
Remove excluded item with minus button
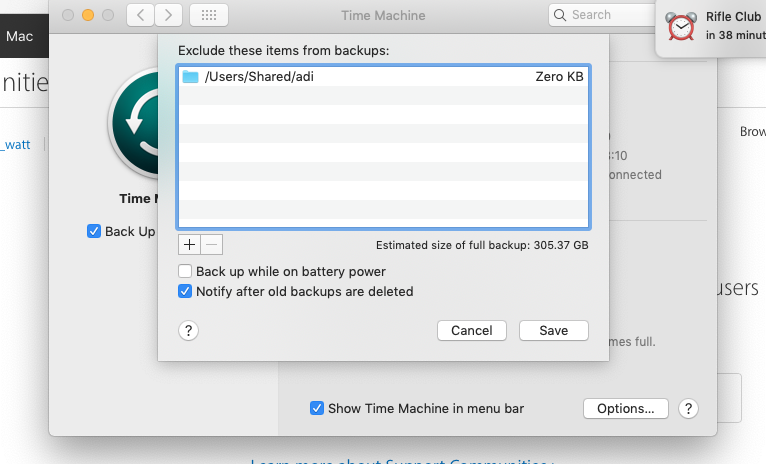coord(212,245)
